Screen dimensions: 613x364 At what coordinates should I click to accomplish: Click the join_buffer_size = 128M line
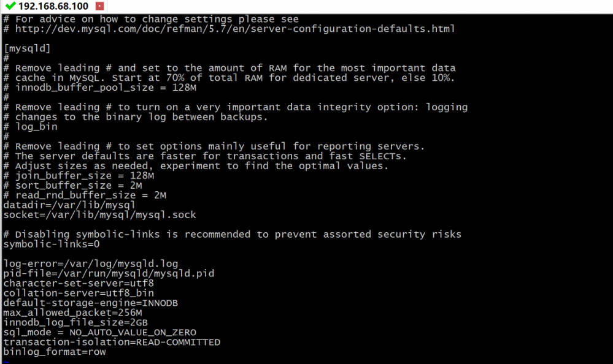79,176
